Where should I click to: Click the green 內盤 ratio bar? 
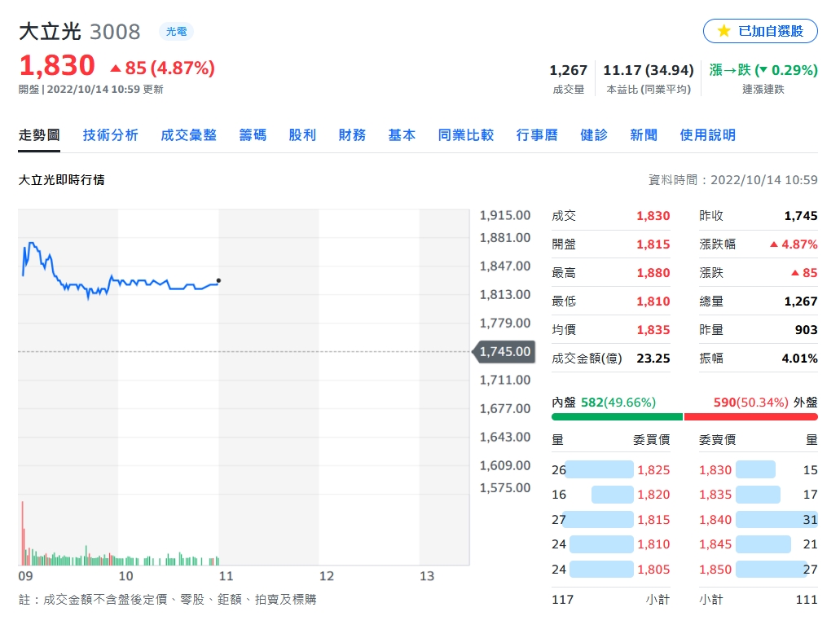[x=617, y=417]
